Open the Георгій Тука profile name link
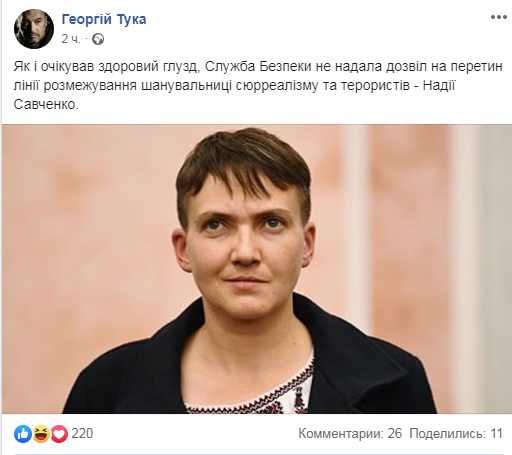Screen dimensions: 512x455 (x=104, y=19)
